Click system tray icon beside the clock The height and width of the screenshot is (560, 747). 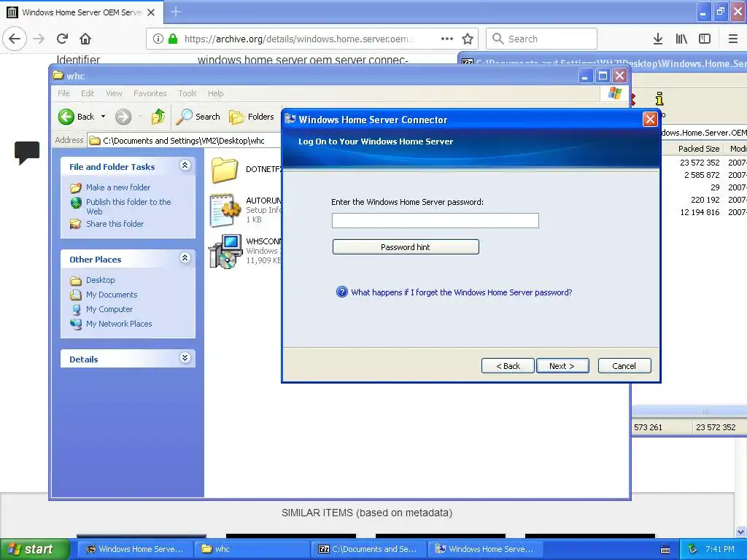pos(693,549)
